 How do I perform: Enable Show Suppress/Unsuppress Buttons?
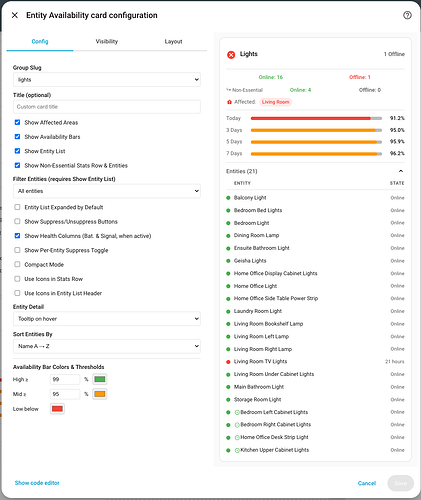click(17, 221)
